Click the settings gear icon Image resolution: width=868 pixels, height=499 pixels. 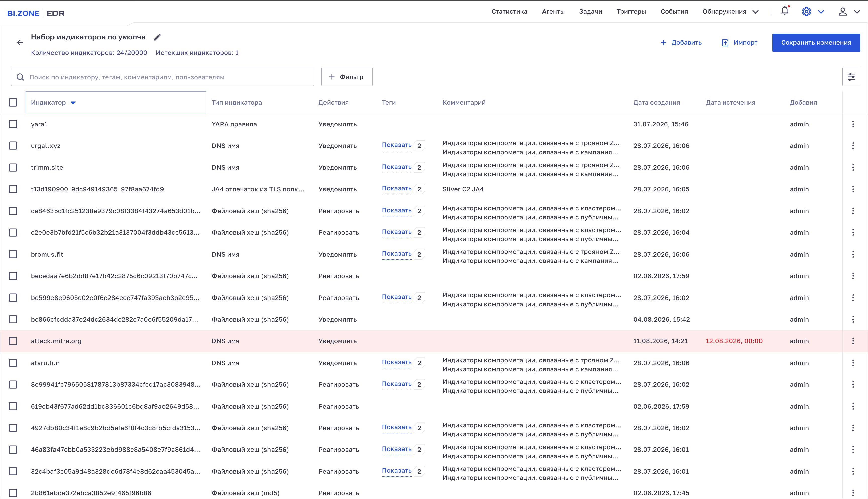tap(806, 11)
